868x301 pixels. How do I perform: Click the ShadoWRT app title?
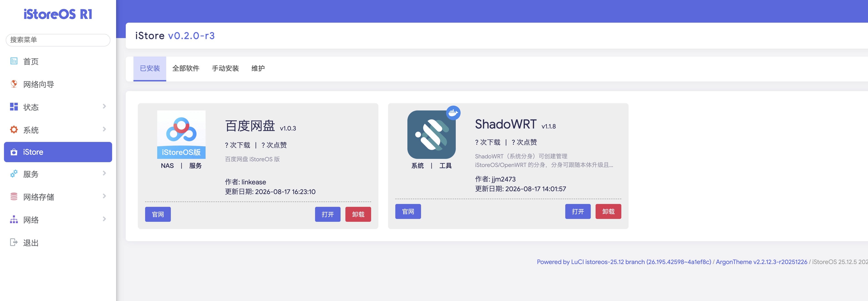pos(506,124)
